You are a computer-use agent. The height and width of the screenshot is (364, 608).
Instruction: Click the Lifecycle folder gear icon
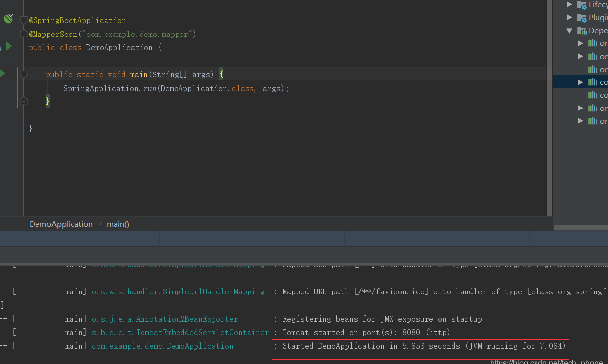coord(582,5)
